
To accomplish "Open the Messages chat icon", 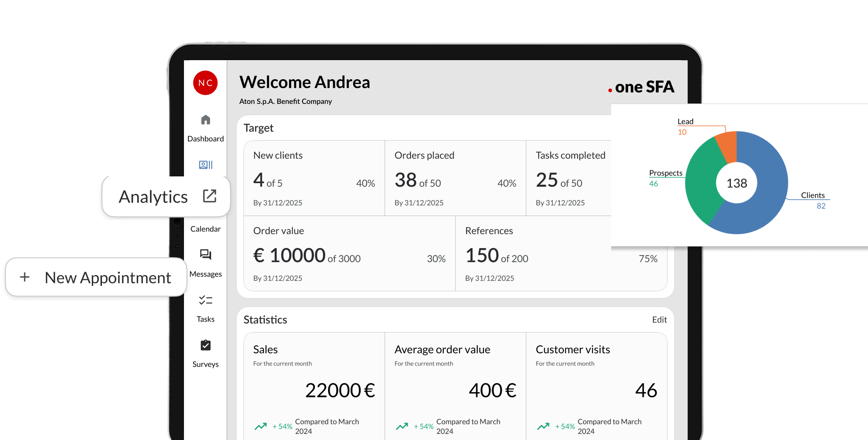I will [205, 254].
